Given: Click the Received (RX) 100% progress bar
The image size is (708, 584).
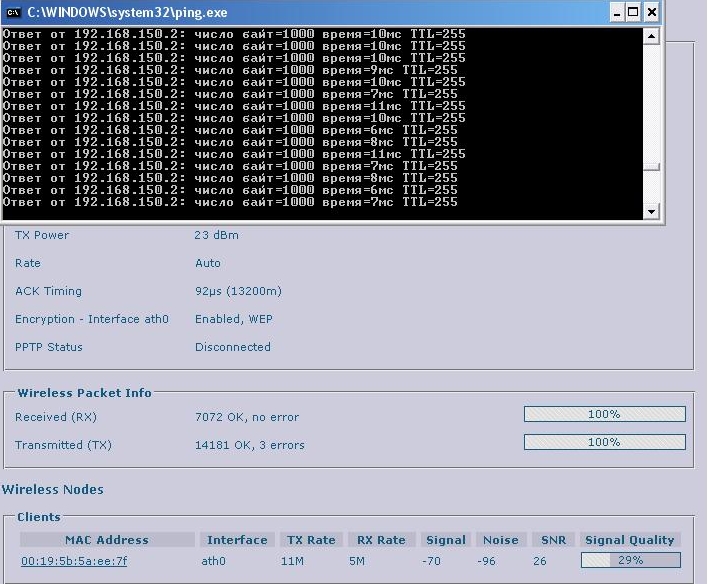Looking at the screenshot, I should (x=604, y=414).
